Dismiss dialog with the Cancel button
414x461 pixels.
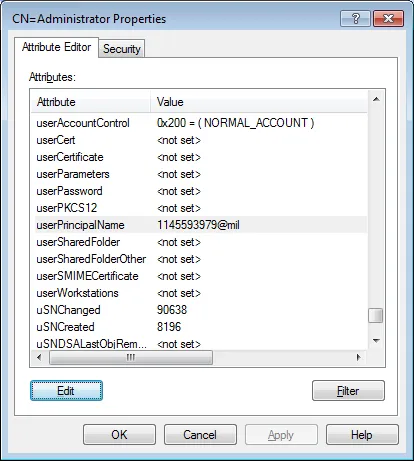(x=200, y=435)
